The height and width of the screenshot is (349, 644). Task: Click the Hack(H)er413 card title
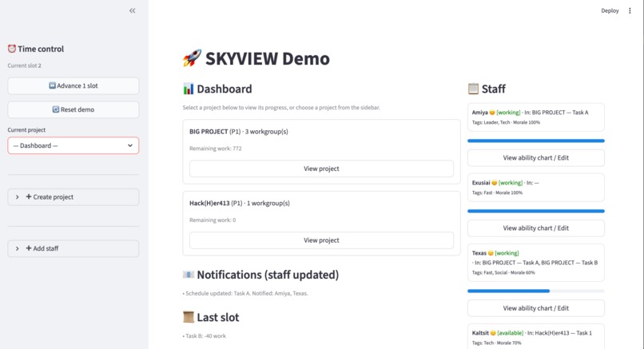tap(240, 203)
